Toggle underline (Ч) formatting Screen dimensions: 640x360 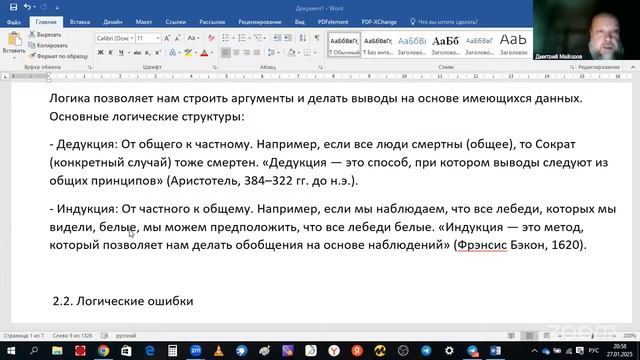pos(121,53)
